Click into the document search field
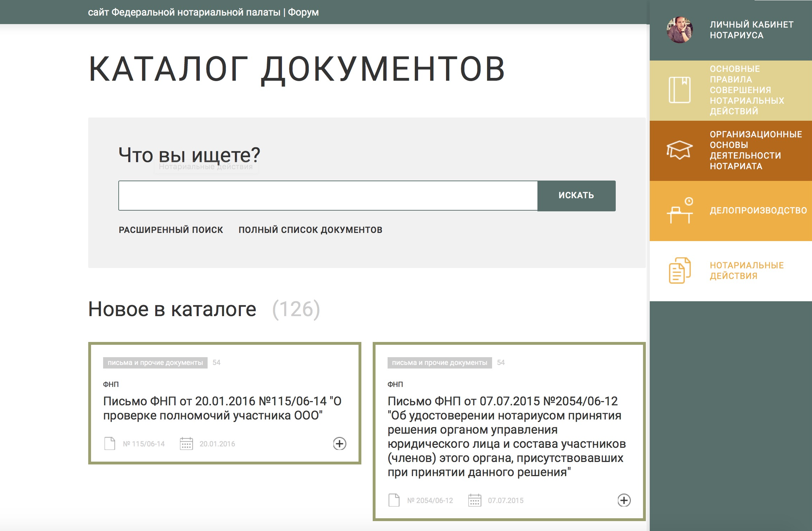 [328, 196]
